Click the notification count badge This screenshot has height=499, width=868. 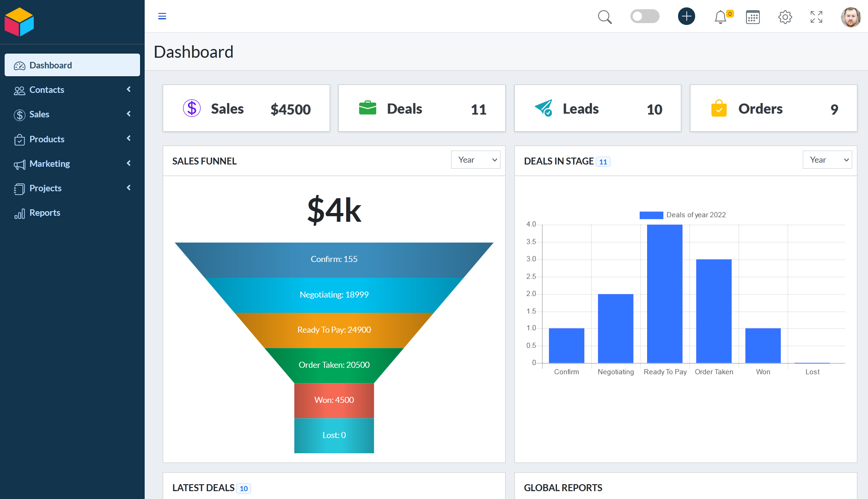pyautogui.click(x=730, y=14)
